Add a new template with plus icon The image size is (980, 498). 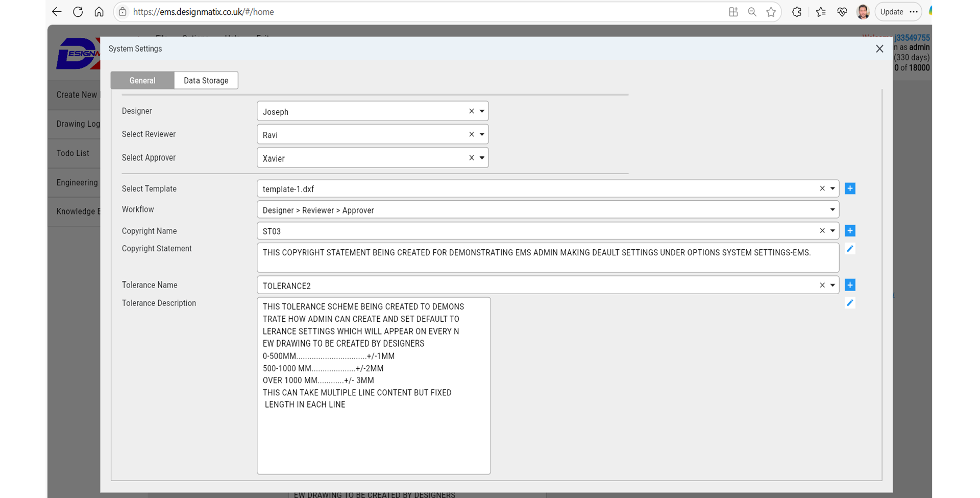[850, 188]
